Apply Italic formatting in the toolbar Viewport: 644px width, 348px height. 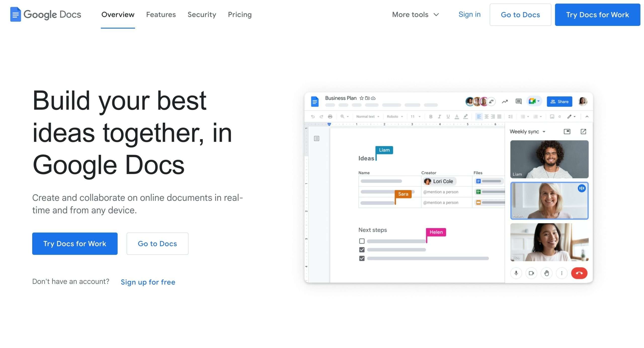439,117
